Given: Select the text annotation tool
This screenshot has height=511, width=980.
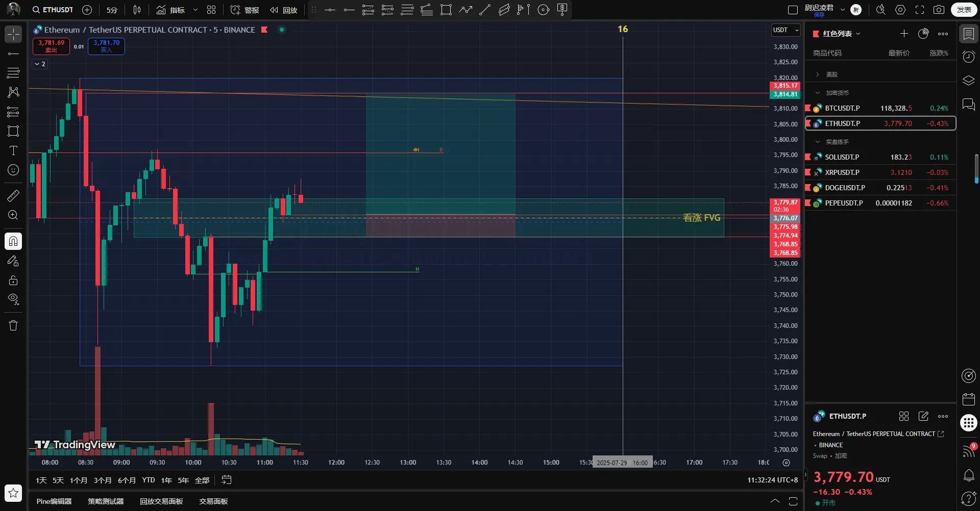Looking at the screenshot, I should pos(13,150).
